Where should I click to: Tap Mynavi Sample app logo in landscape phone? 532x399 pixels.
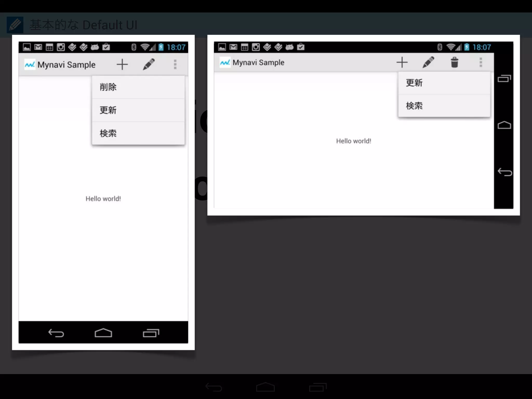(225, 62)
